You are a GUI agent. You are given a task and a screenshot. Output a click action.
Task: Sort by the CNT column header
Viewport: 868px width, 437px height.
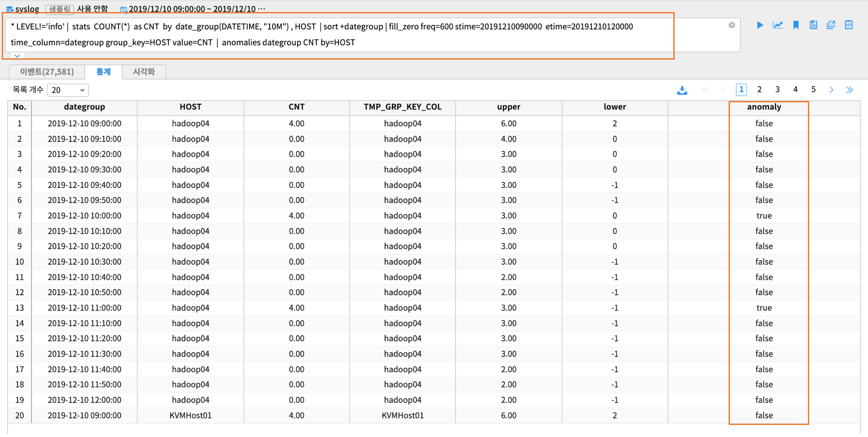click(x=297, y=107)
